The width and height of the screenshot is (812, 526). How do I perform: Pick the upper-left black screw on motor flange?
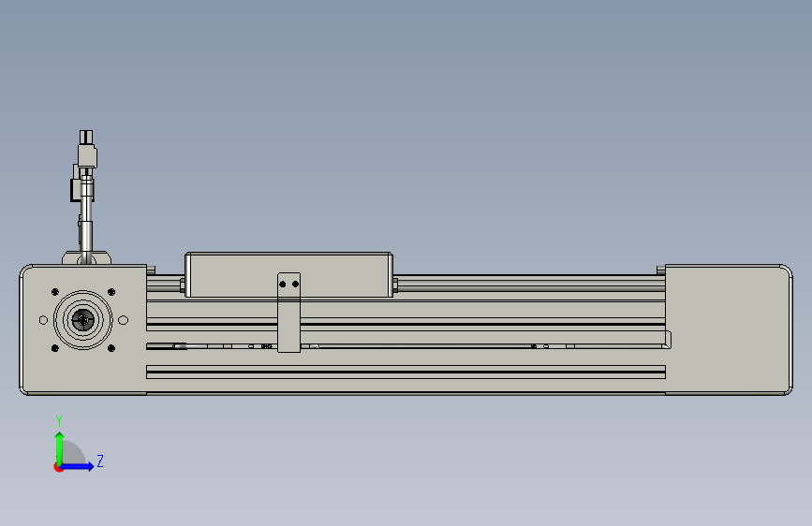[x=55, y=292]
